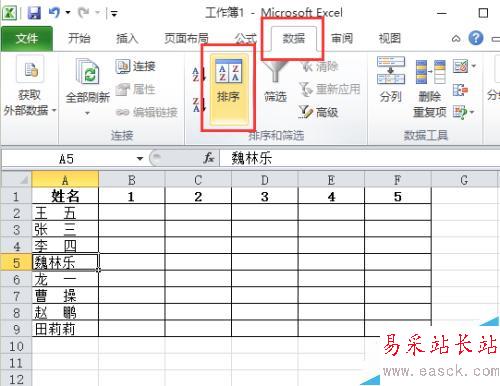Viewport: 500px width, 386px height.
Task: Click the Redo arrow icon
Action: pyautogui.click(x=83, y=13)
